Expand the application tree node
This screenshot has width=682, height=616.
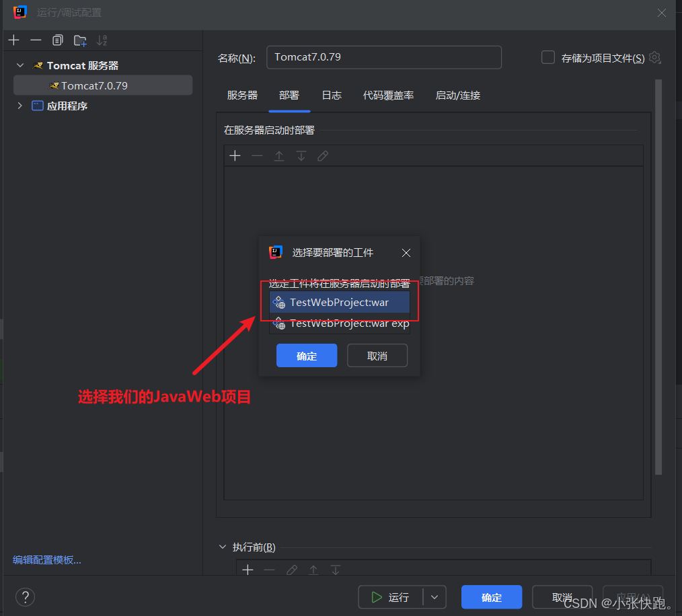pos(20,106)
